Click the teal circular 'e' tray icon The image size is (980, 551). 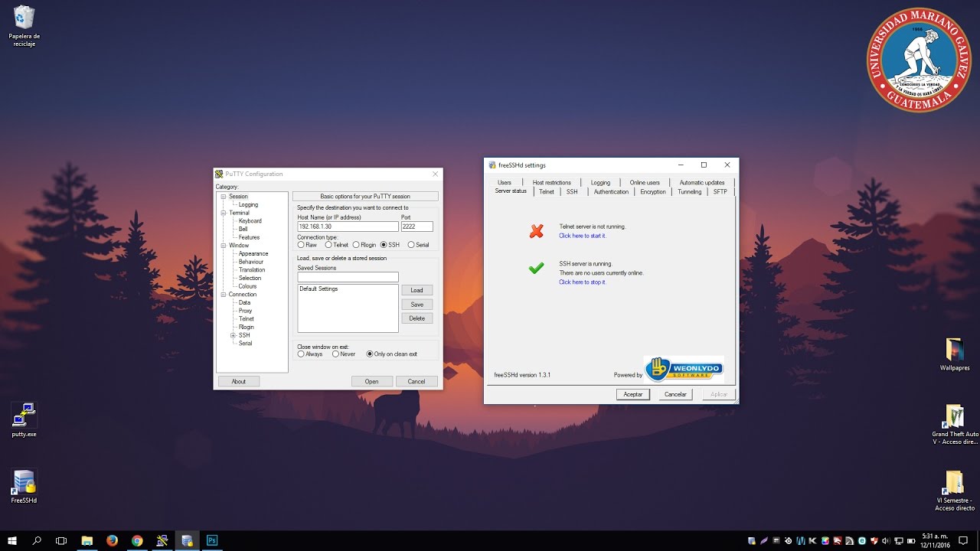click(861, 541)
